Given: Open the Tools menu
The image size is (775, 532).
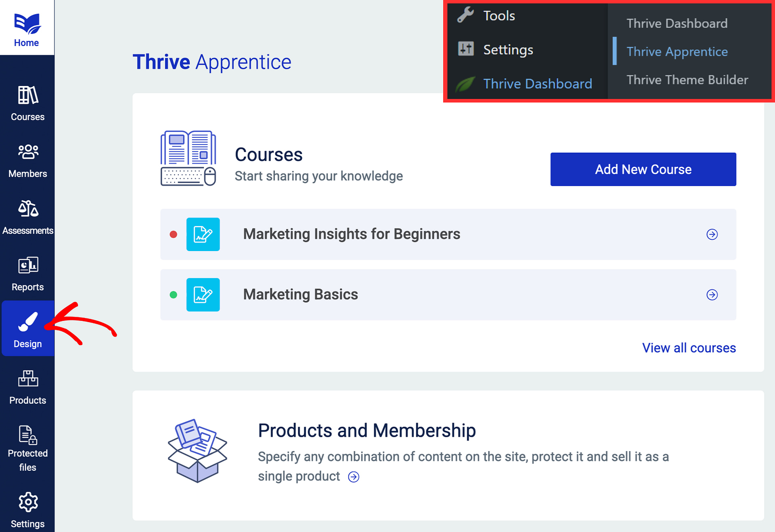Looking at the screenshot, I should (x=499, y=15).
